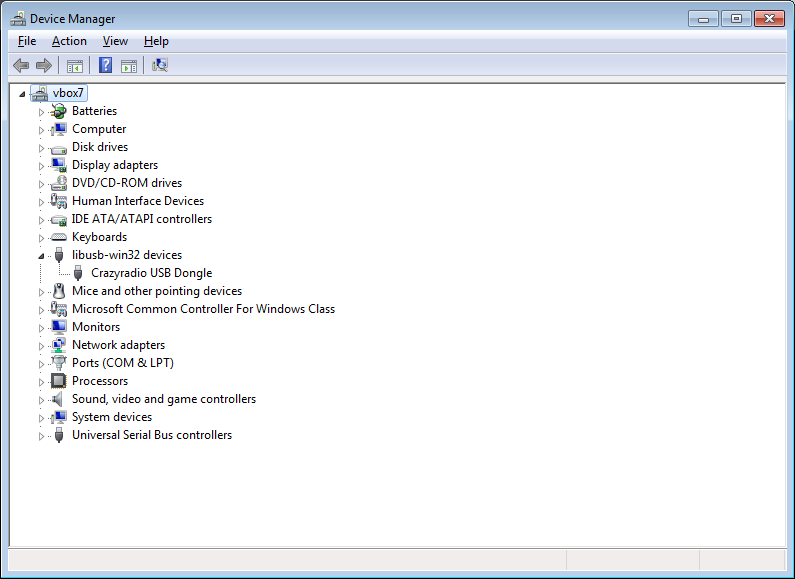Image resolution: width=795 pixels, height=579 pixels.
Task: Select the Network adapters tree item
Action: coord(118,345)
